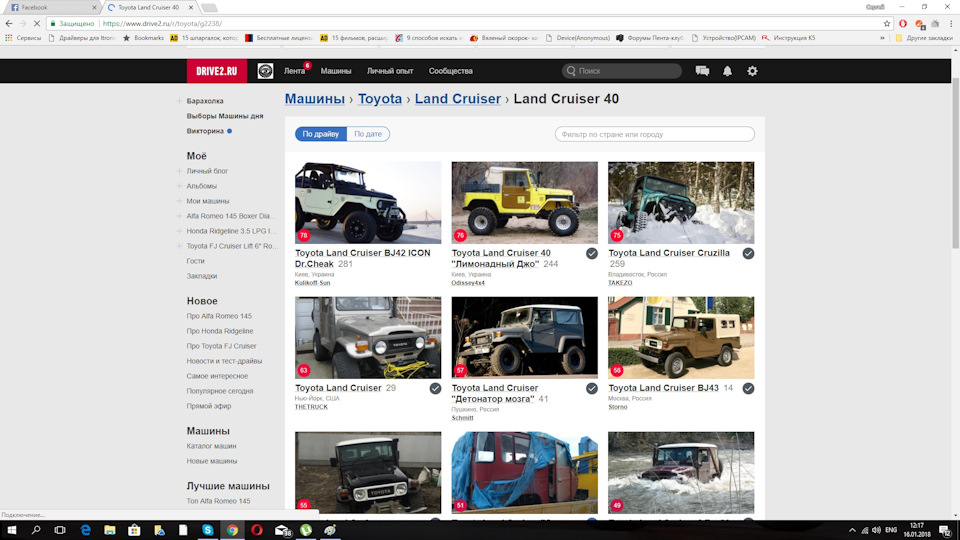The width and height of the screenshot is (960, 540).
Task: Expand Барахолка plus sign in sidebar
Action: coord(179,101)
